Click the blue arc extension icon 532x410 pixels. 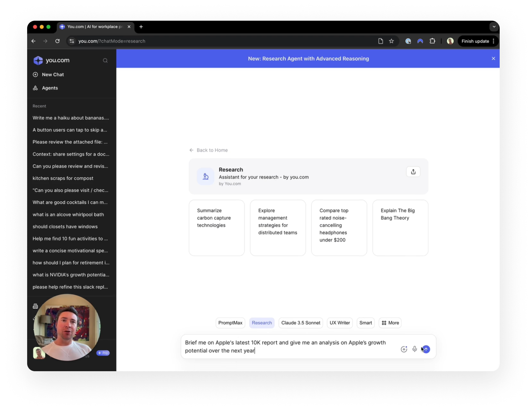(420, 41)
